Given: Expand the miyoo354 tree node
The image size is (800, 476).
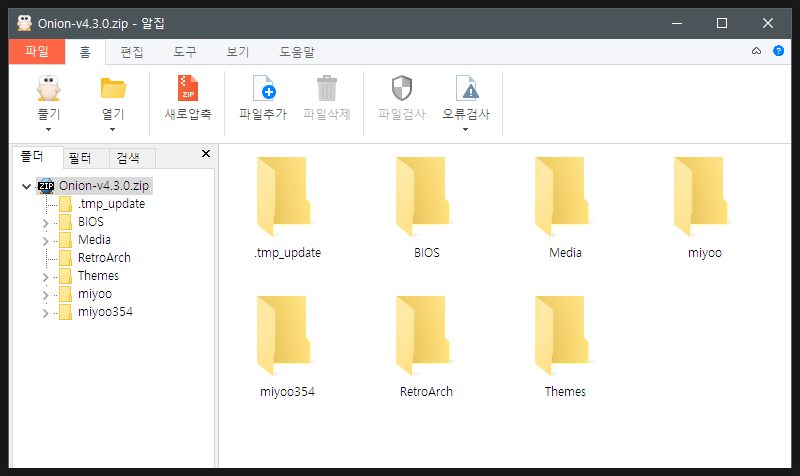Looking at the screenshot, I should pyautogui.click(x=45, y=313).
